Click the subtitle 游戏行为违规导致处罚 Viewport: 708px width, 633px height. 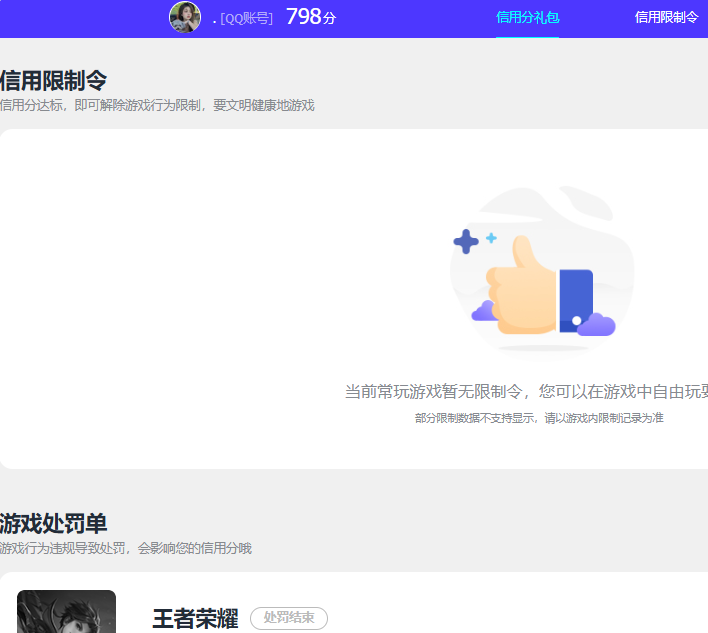(63, 548)
